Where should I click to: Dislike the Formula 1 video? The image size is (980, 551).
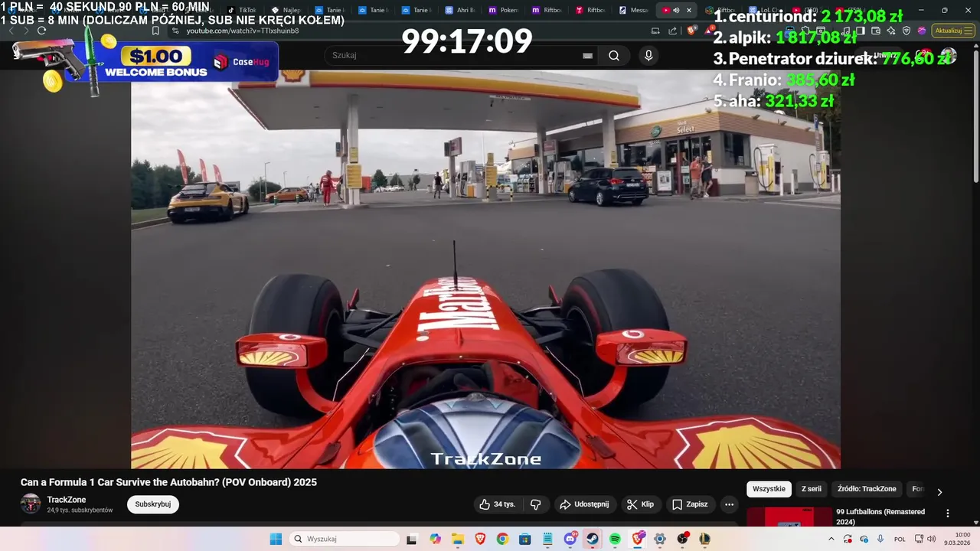(x=535, y=504)
